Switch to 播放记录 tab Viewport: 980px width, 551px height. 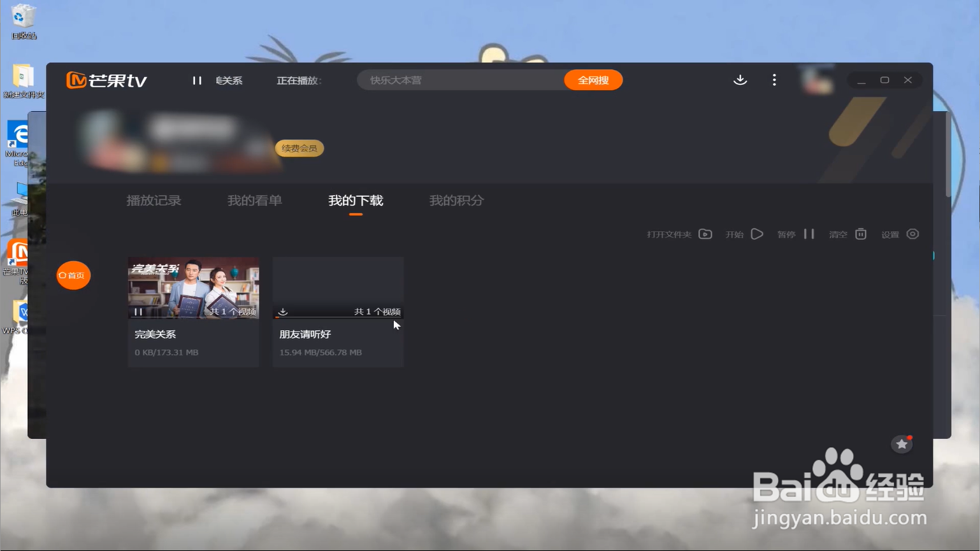(154, 201)
